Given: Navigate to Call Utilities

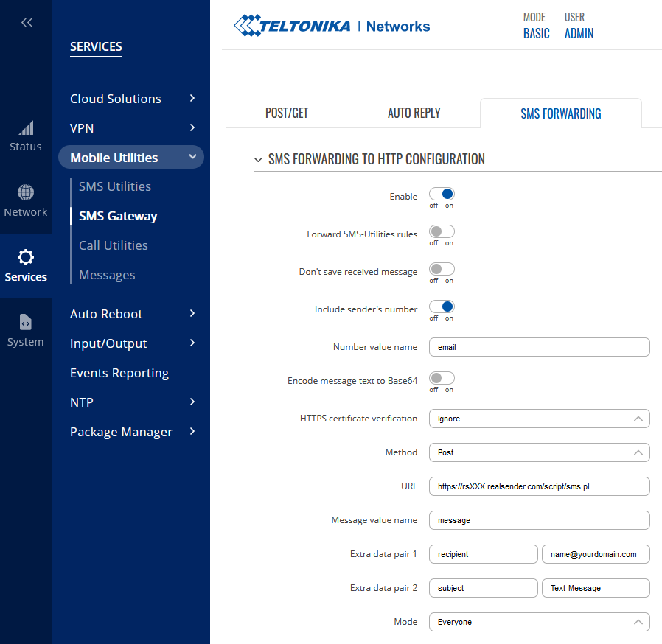Looking at the screenshot, I should click(x=113, y=245).
